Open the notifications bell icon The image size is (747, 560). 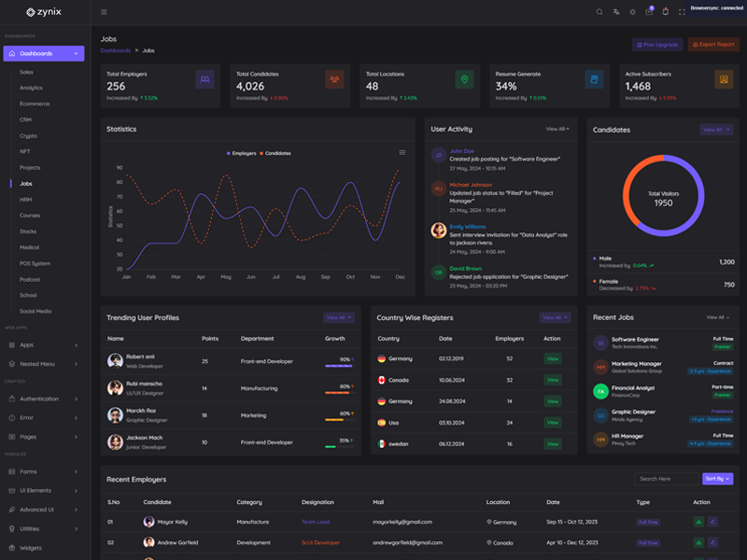[665, 12]
